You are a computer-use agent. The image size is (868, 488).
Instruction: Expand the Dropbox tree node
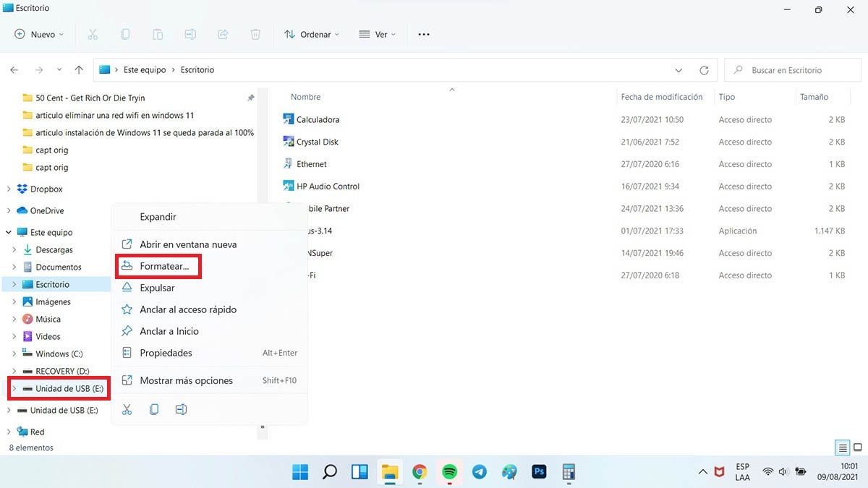click(x=9, y=189)
